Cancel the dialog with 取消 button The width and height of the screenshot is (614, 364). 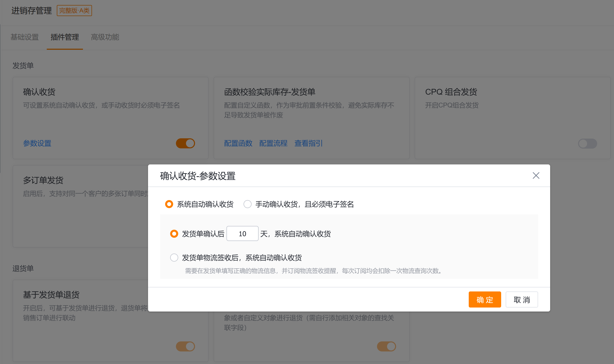coord(522,299)
